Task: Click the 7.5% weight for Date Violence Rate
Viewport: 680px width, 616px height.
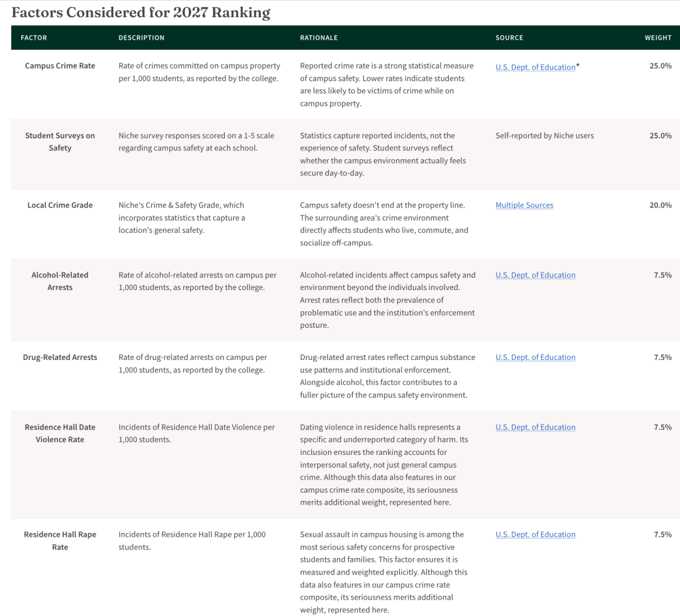Action: [x=662, y=427]
